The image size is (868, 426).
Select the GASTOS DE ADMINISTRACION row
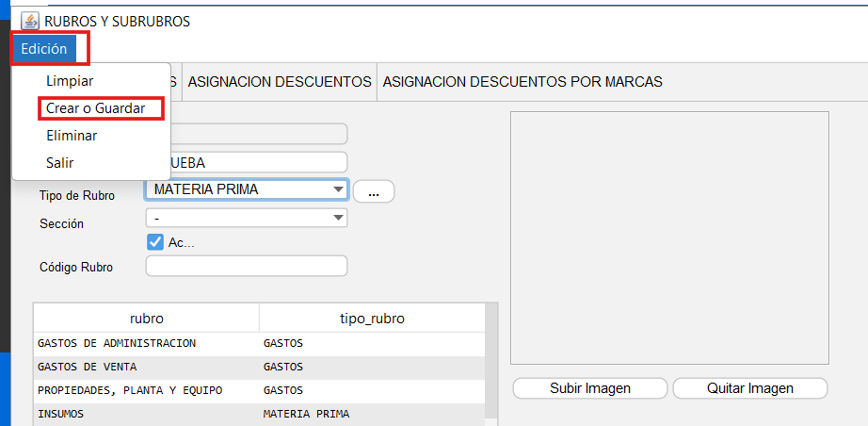click(x=146, y=343)
